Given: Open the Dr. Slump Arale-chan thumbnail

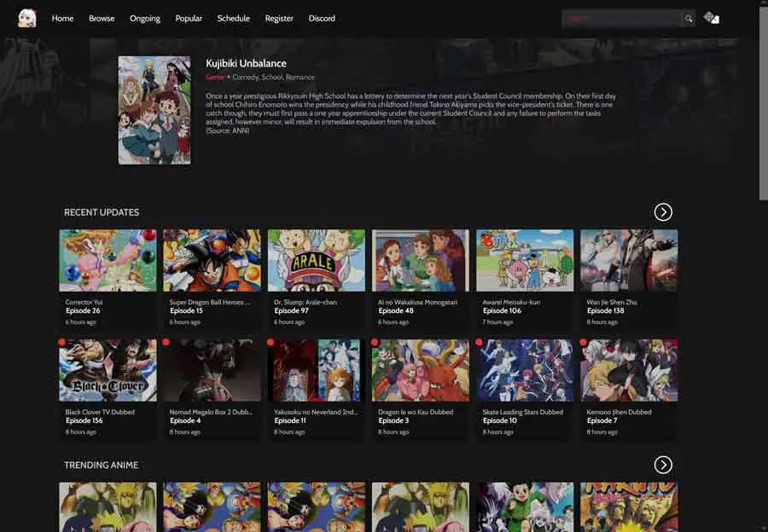Looking at the screenshot, I should (x=317, y=260).
